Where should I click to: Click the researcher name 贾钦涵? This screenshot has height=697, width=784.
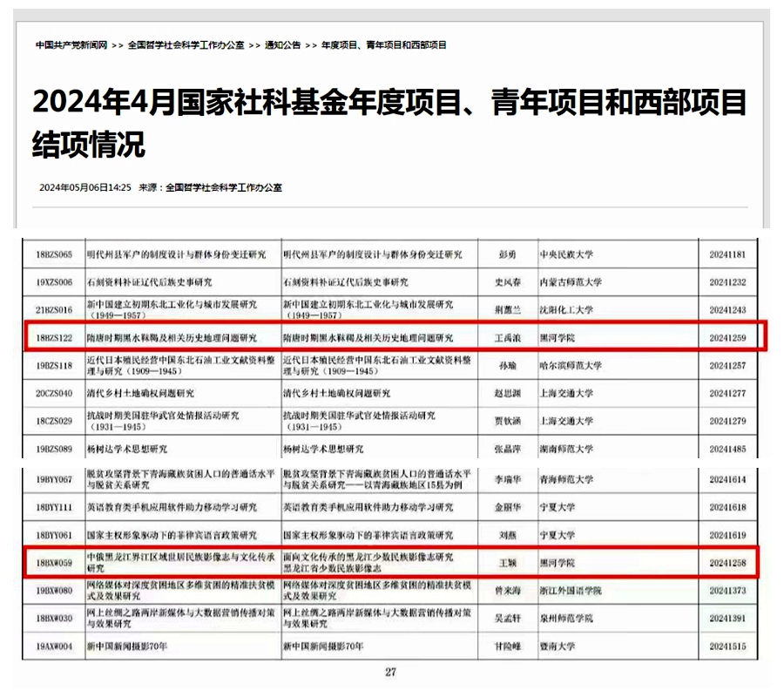coord(508,421)
